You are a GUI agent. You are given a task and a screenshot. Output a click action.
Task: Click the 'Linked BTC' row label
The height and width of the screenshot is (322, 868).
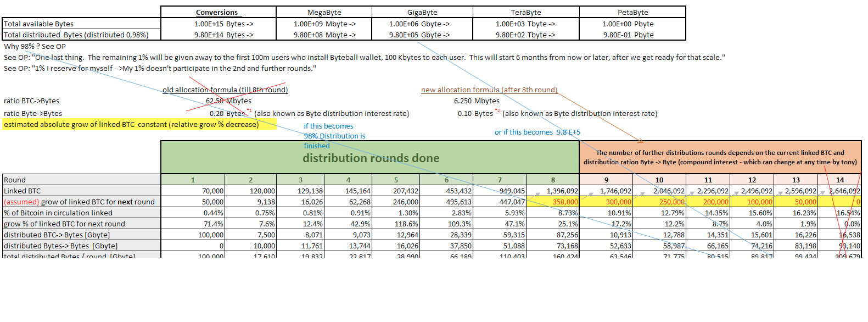click(x=81, y=191)
